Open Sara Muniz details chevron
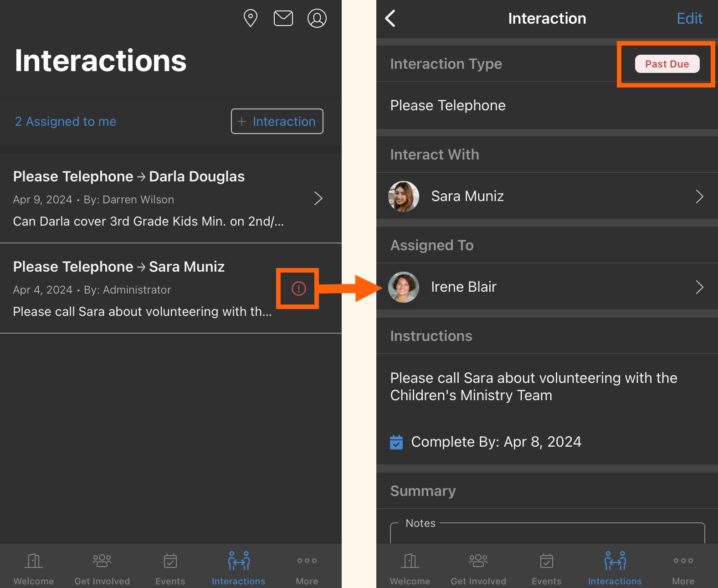The width and height of the screenshot is (718, 588). [x=699, y=196]
